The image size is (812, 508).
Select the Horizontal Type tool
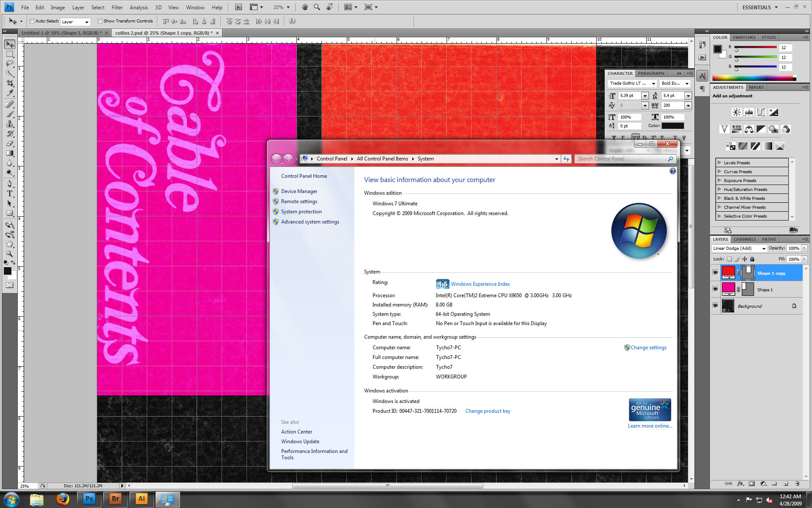(x=10, y=193)
